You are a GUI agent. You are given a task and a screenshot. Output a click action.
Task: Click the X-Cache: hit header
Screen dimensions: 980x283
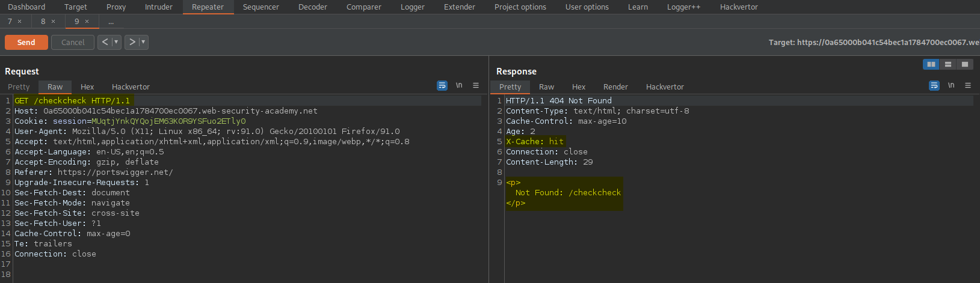[535, 141]
